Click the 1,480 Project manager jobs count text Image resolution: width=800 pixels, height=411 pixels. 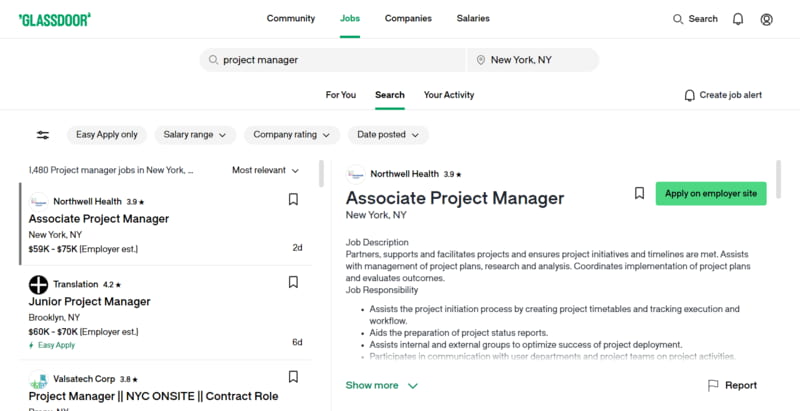click(111, 170)
